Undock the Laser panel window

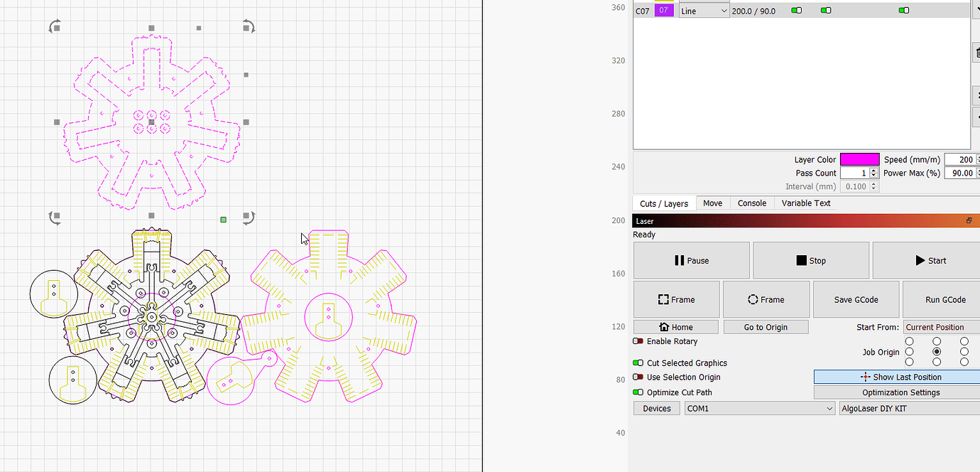point(969,221)
